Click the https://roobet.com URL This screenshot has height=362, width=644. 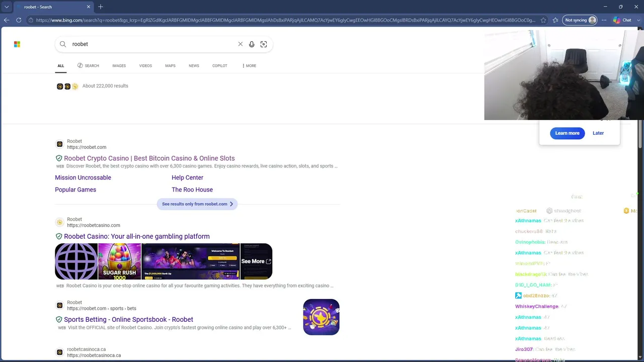coord(87,147)
